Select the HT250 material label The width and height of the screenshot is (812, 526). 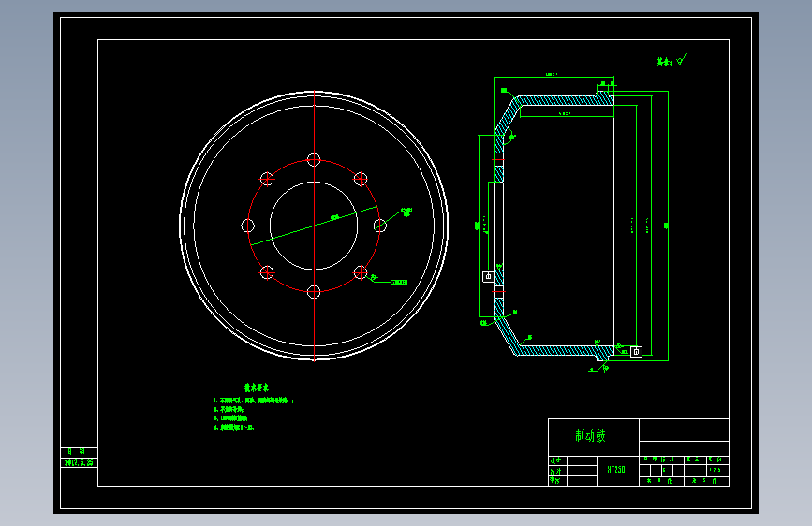616,470
